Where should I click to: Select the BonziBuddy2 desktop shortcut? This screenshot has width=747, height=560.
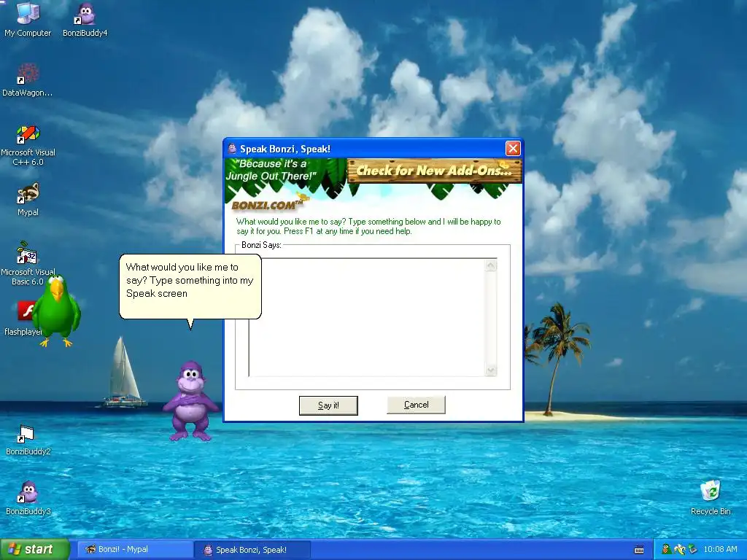click(28, 440)
